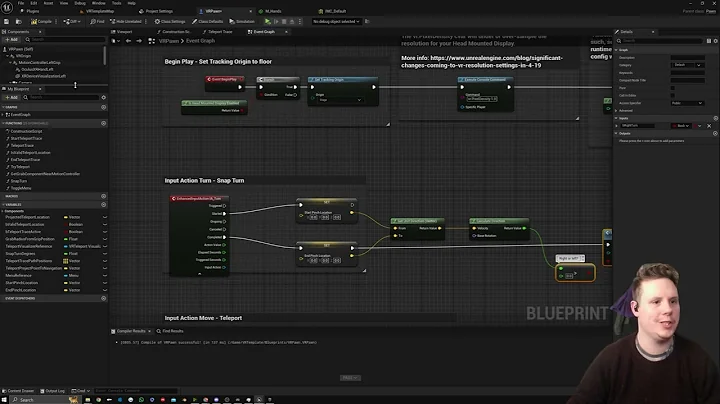Image resolution: width=720 pixels, height=404 pixels.
Task: Compile the blueprint
Action: point(41,22)
